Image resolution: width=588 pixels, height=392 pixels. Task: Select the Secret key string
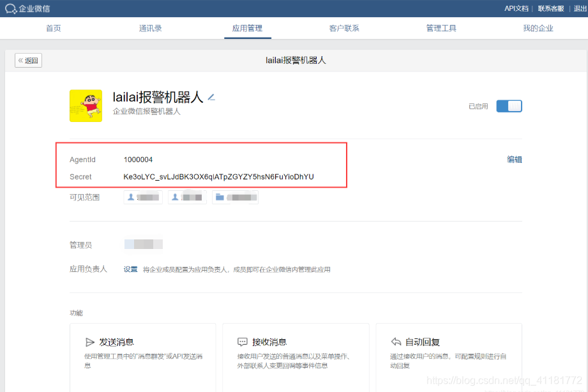pyautogui.click(x=218, y=177)
